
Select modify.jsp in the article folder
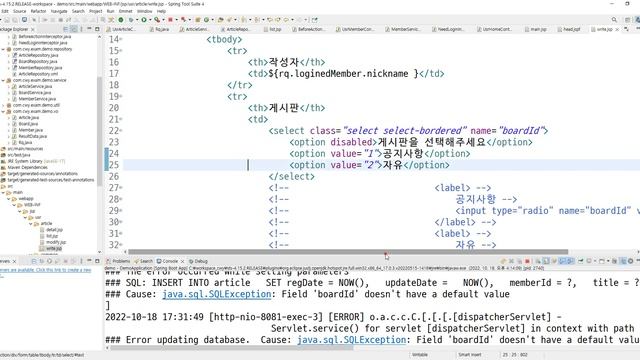click(x=53, y=242)
